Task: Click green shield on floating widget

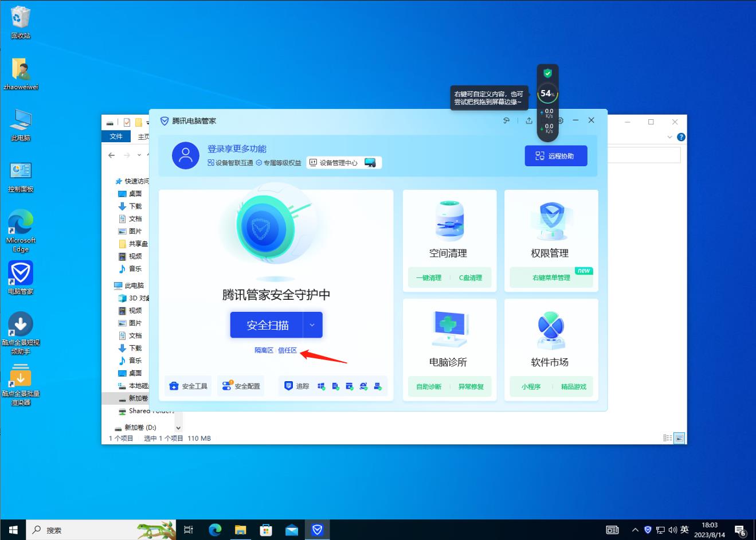Action: point(547,73)
